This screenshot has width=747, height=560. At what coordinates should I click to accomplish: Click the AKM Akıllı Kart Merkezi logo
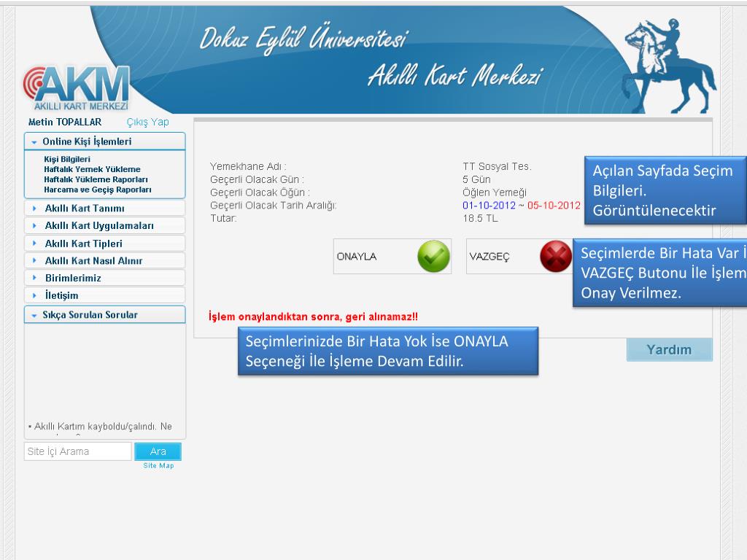point(77,88)
